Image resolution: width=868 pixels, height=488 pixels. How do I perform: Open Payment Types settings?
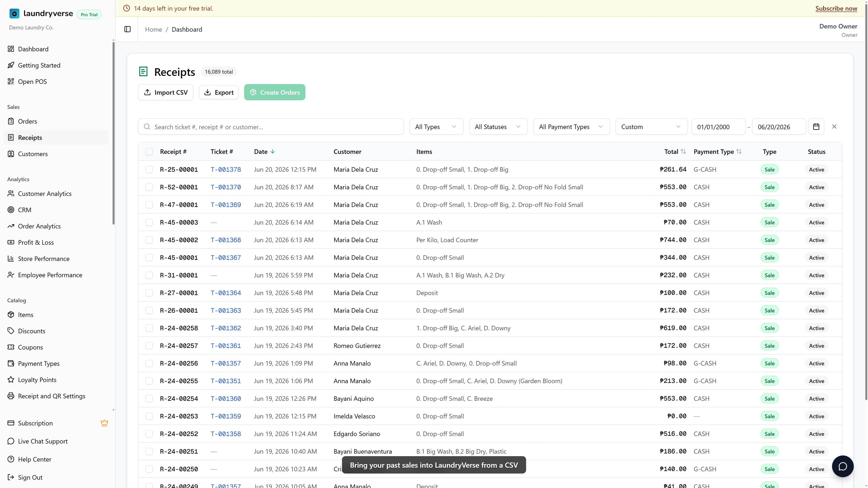point(56,363)
